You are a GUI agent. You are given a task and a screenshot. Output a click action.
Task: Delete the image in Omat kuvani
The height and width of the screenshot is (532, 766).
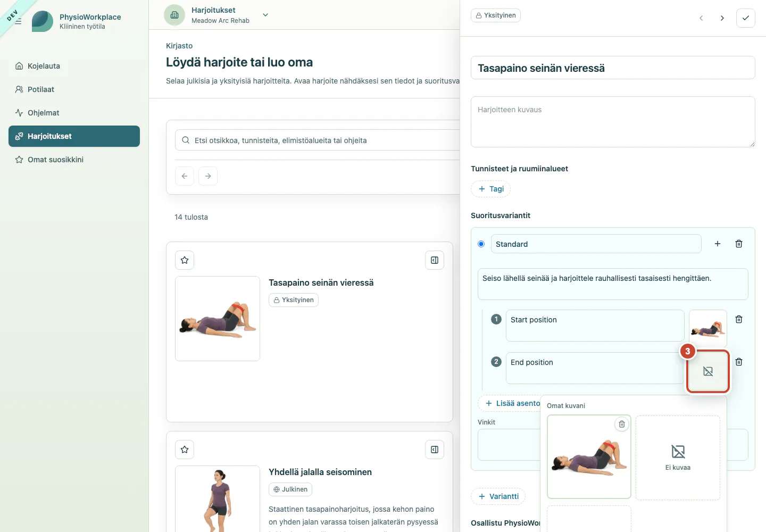tap(622, 424)
